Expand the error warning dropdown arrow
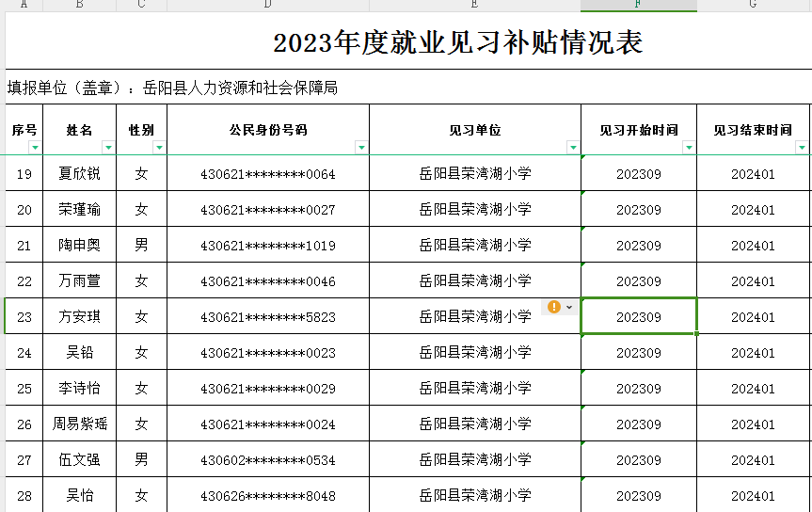 click(568, 308)
